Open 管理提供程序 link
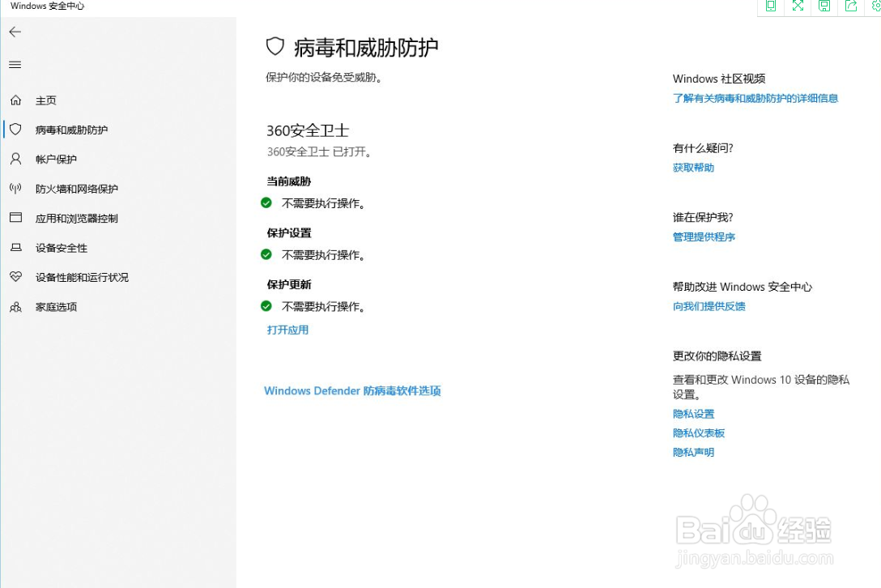881x588 pixels. (704, 236)
